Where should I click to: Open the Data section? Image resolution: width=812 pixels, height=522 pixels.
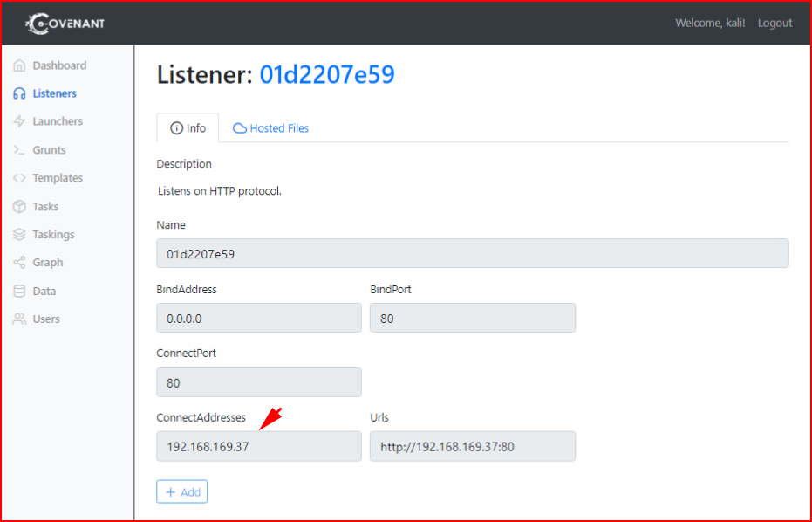pyautogui.click(x=44, y=291)
